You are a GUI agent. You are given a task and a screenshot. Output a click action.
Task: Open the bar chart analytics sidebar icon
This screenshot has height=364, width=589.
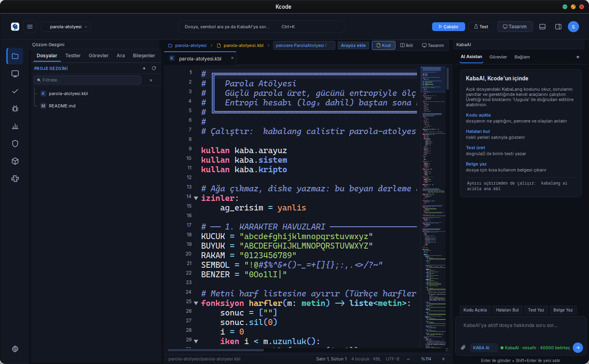pyautogui.click(x=15, y=126)
